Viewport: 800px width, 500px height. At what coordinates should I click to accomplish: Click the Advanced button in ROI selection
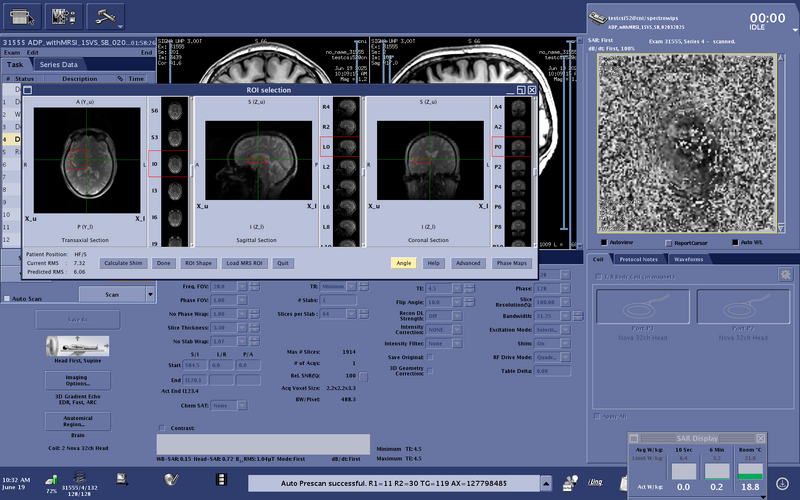pyautogui.click(x=468, y=263)
